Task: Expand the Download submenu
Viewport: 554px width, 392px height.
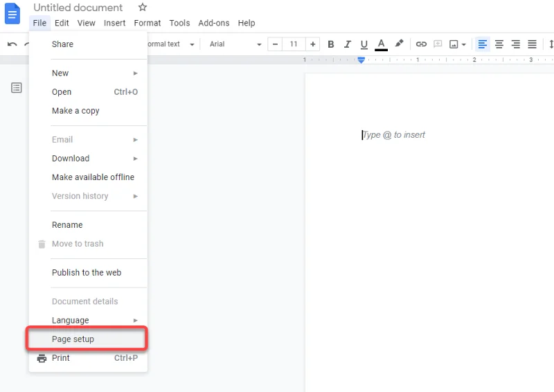Action: pyautogui.click(x=88, y=159)
